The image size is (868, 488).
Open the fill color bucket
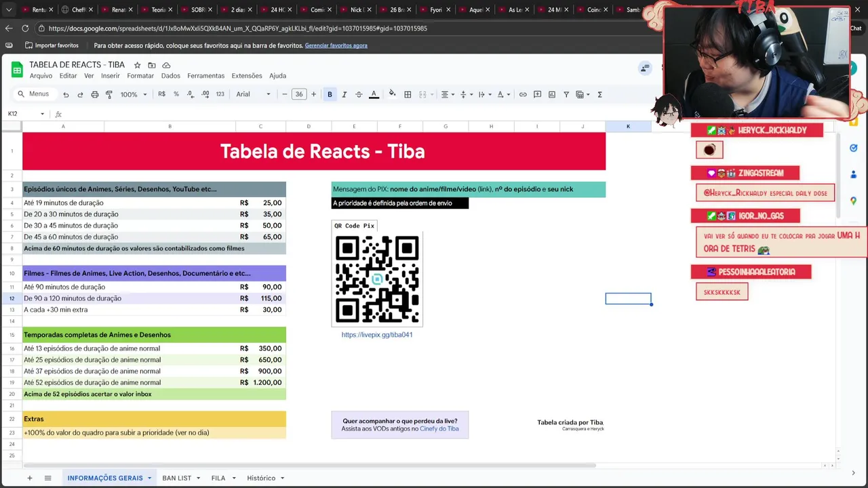click(x=392, y=94)
